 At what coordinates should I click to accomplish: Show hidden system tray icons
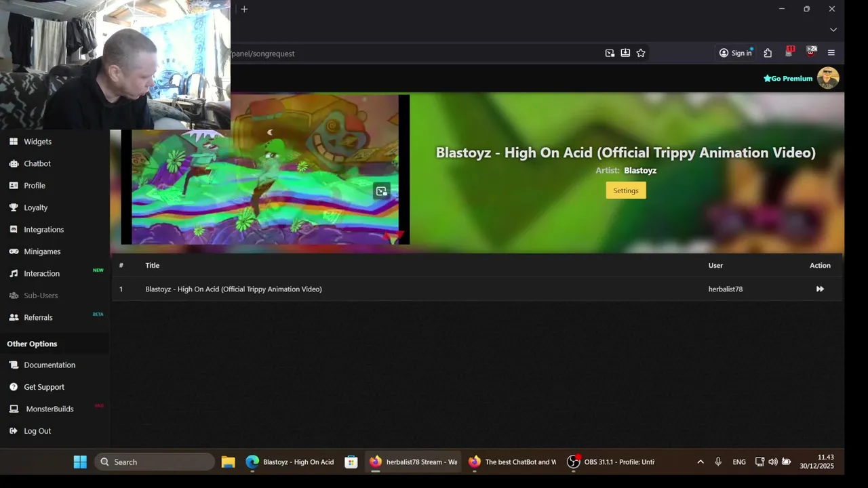coord(701,462)
